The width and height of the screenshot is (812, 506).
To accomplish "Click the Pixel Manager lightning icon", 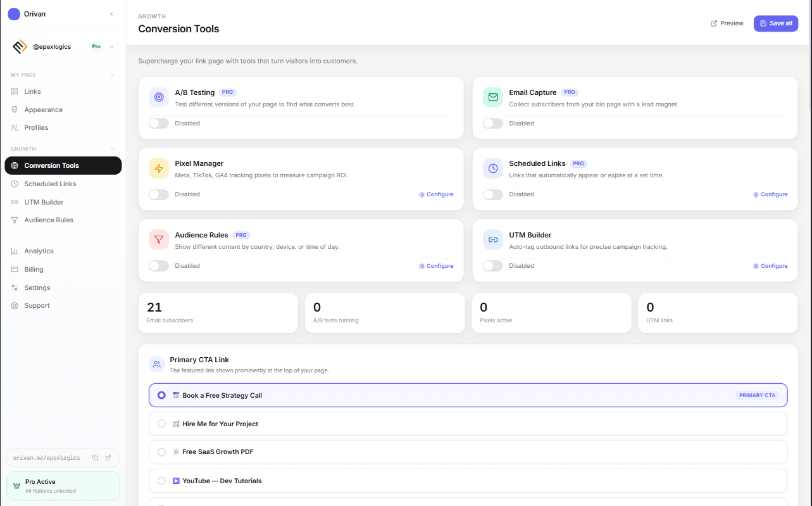I will (x=159, y=168).
